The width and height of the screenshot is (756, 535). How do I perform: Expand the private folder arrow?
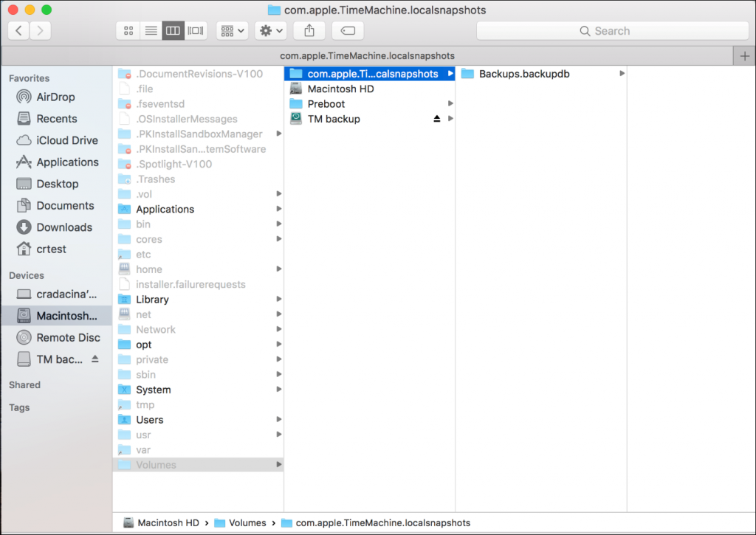pos(278,359)
